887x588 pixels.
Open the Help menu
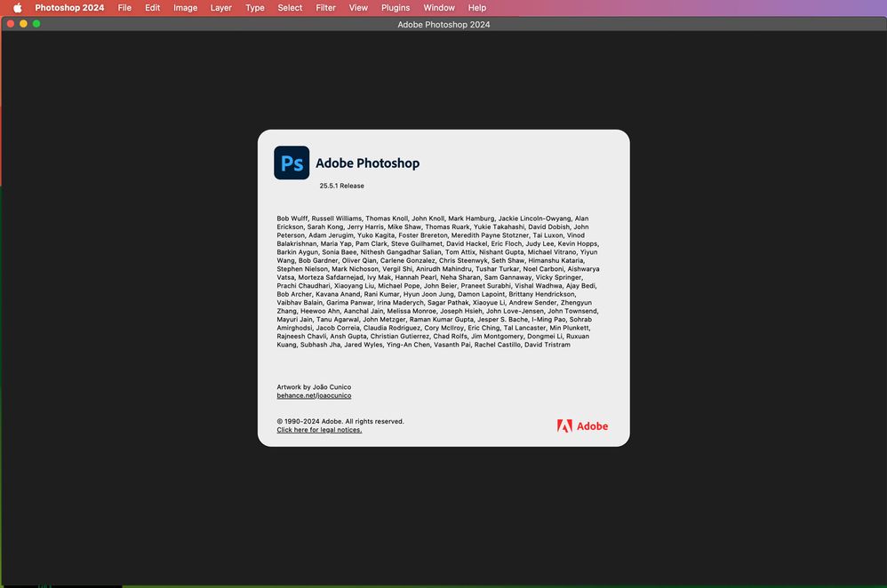477,8
